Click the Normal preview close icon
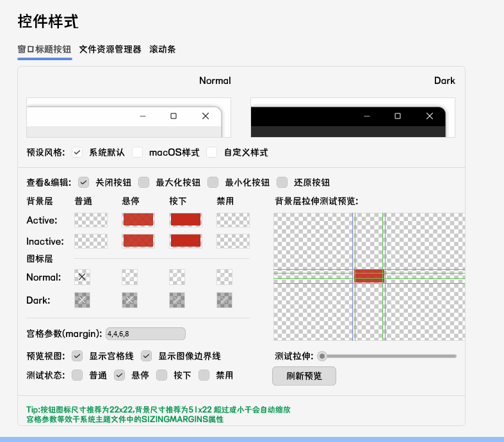504x442 pixels. pos(205,116)
